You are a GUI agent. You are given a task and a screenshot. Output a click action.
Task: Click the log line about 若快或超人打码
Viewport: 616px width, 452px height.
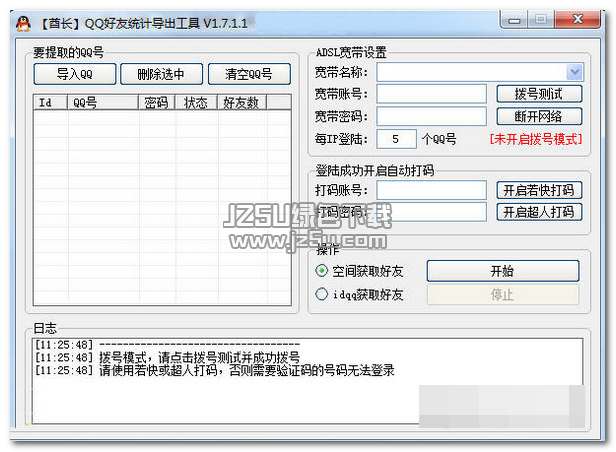click(x=214, y=370)
